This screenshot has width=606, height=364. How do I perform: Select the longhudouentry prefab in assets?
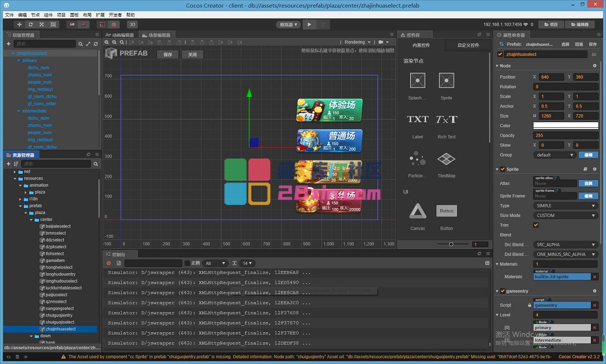[x=62, y=274]
